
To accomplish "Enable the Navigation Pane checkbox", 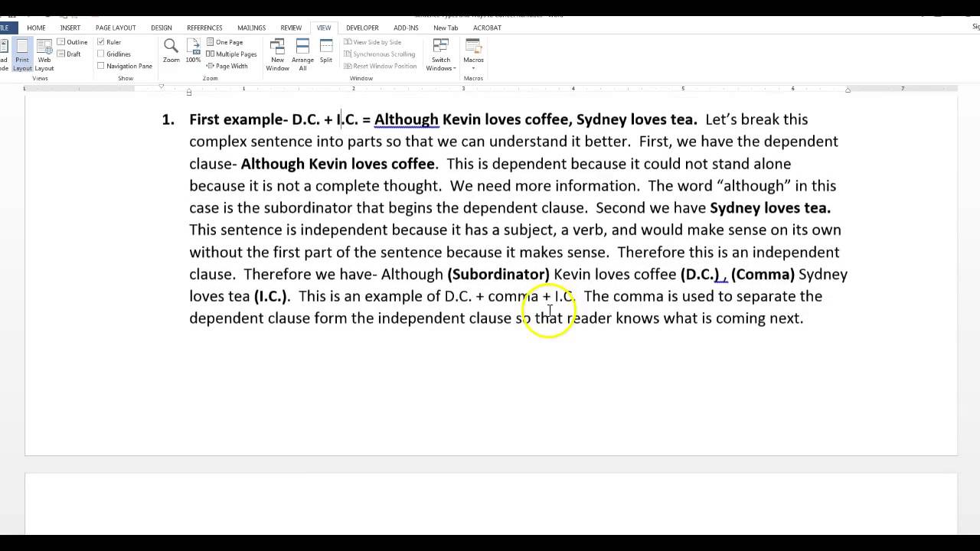I will coord(100,66).
